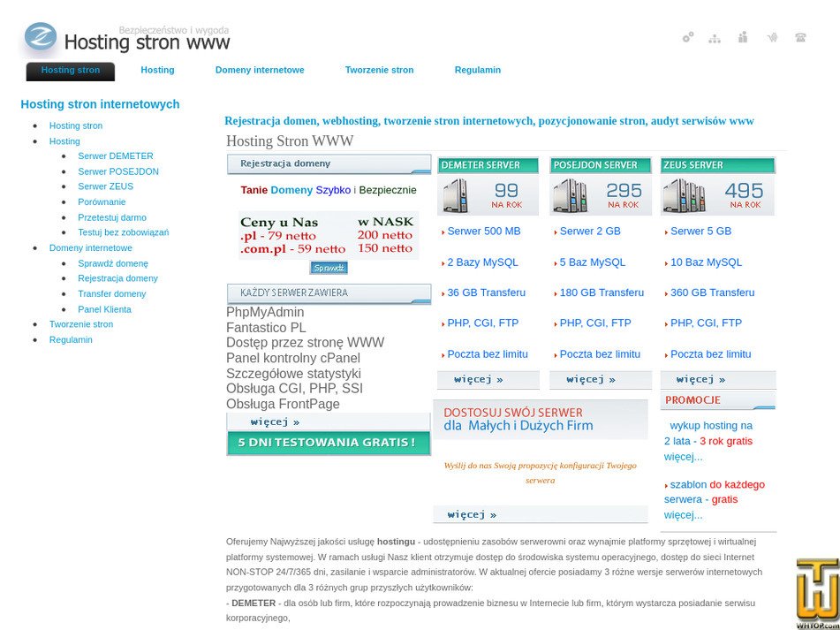
Task: Open the Regulamin navigation tab
Action: click(477, 70)
